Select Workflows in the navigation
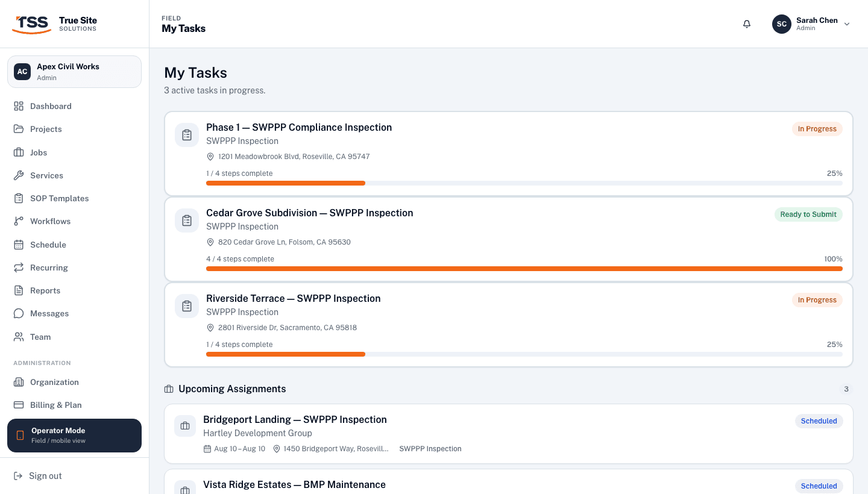 click(74, 221)
